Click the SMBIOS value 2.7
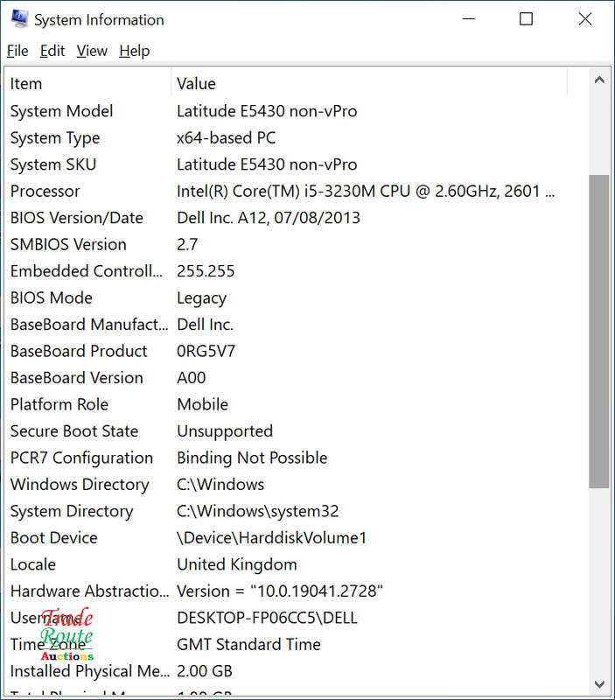This screenshot has width=615, height=700. coord(187,245)
